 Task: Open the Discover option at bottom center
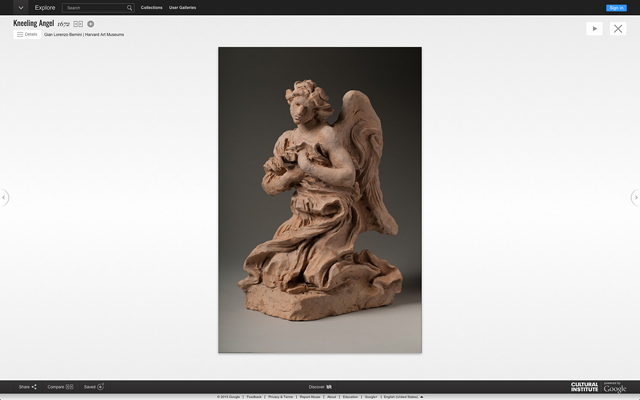click(x=320, y=387)
